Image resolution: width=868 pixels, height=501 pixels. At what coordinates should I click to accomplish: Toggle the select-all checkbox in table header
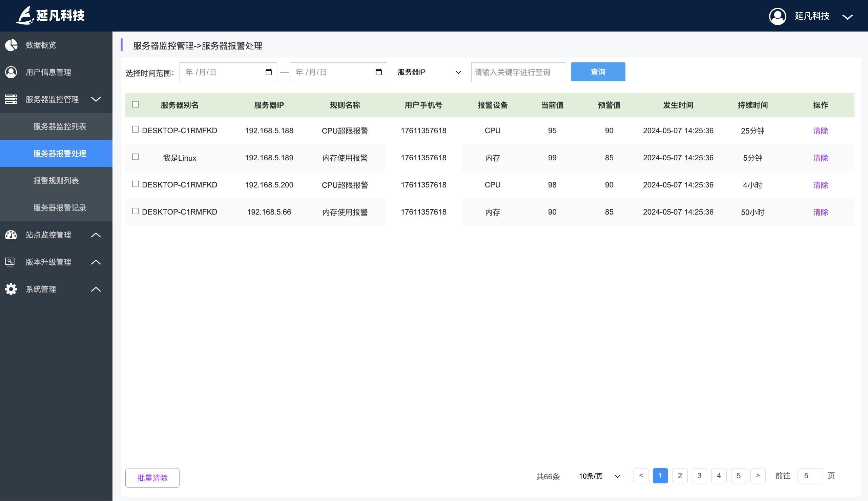click(136, 104)
